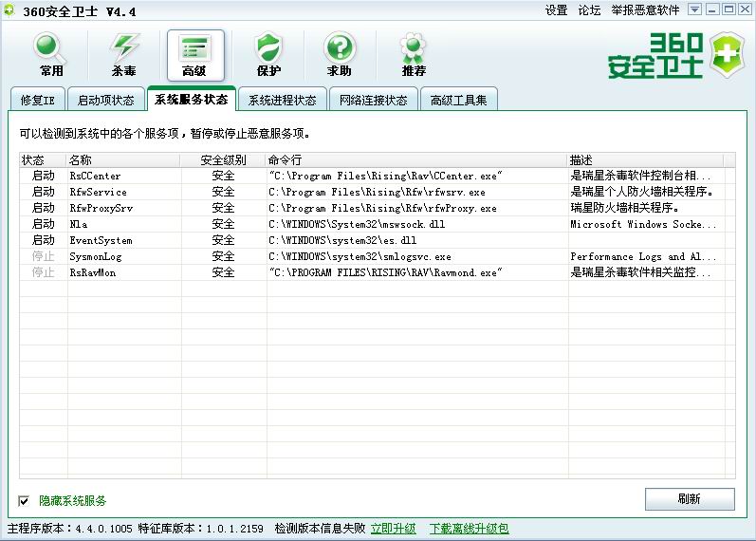Switch to the 系统进程状态 tab
The height and width of the screenshot is (541, 756).
click(x=283, y=100)
